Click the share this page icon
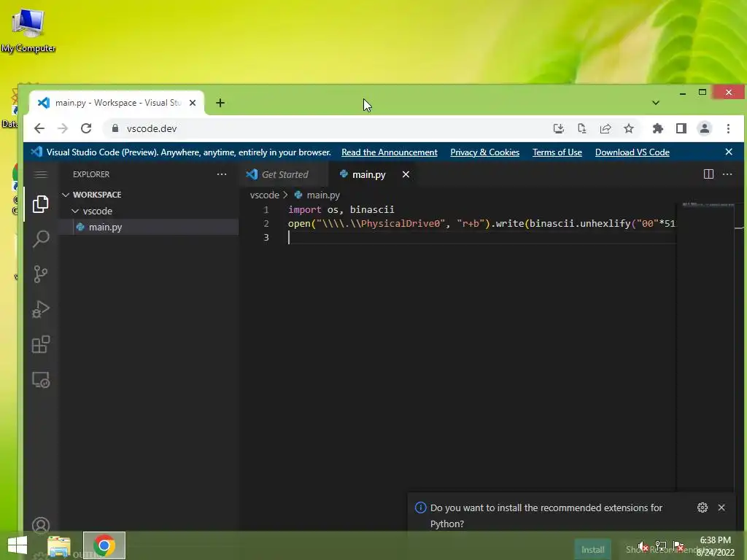 click(x=605, y=128)
